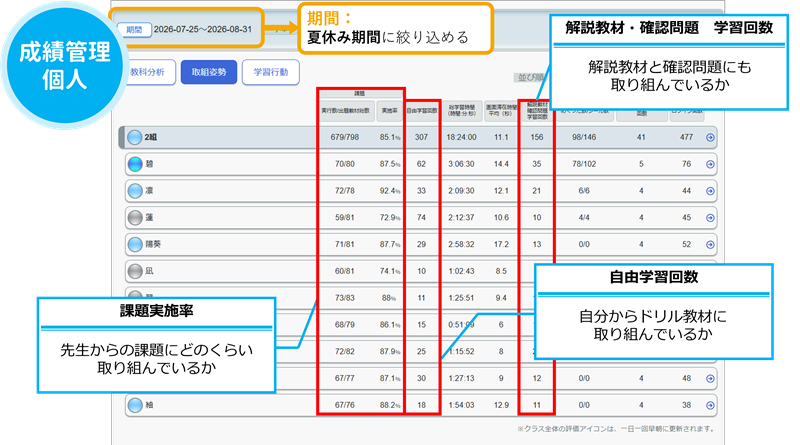Open the detail arrow for the 陽葵 row
The width and height of the screenshot is (800, 445).
click(710, 244)
